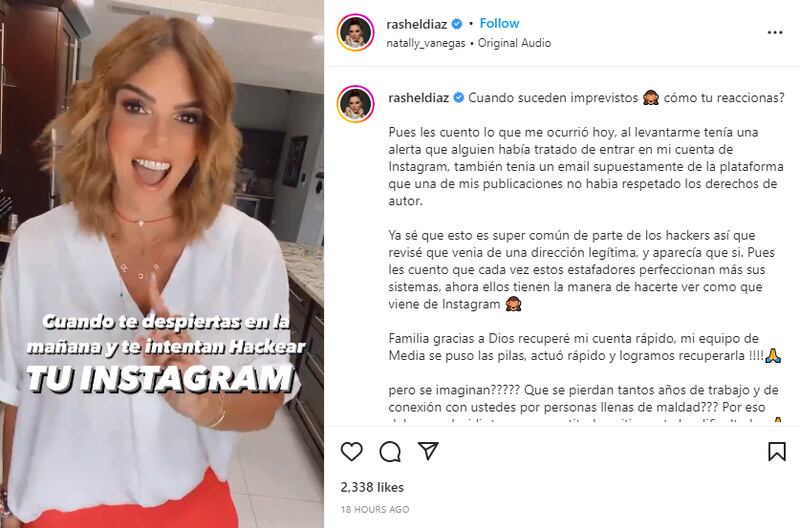View who liked via 2,338 likes

pos(372,487)
